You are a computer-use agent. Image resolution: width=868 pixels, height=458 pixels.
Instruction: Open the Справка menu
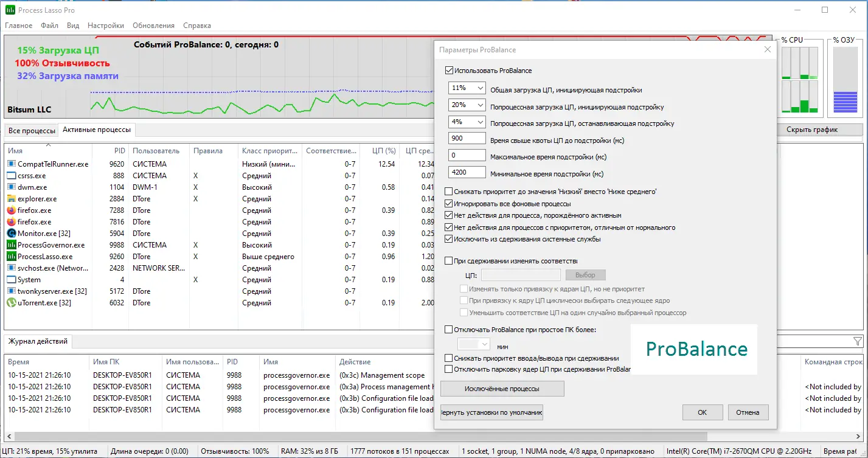point(197,26)
